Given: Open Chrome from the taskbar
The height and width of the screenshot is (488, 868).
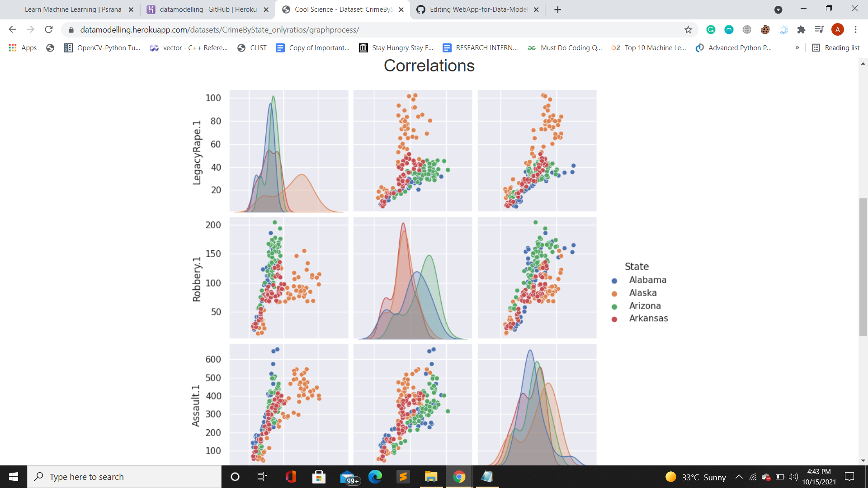Looking at the screenshot, I should (x=459, y=477).
